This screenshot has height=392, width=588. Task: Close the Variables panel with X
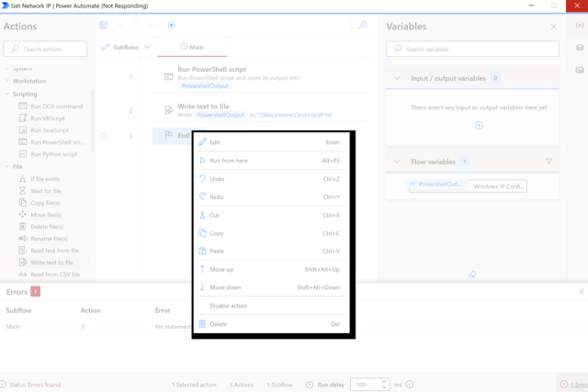click(553, 27)
